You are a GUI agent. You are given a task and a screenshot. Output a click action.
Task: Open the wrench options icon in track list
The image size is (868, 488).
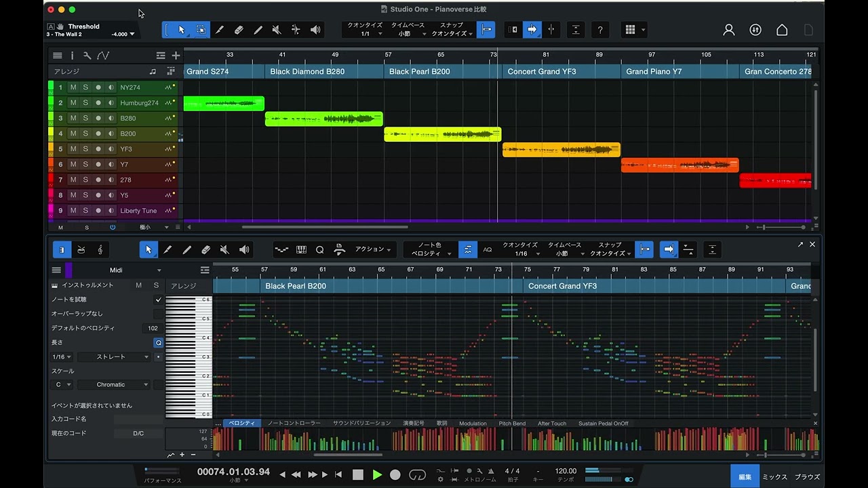(87, 56)
